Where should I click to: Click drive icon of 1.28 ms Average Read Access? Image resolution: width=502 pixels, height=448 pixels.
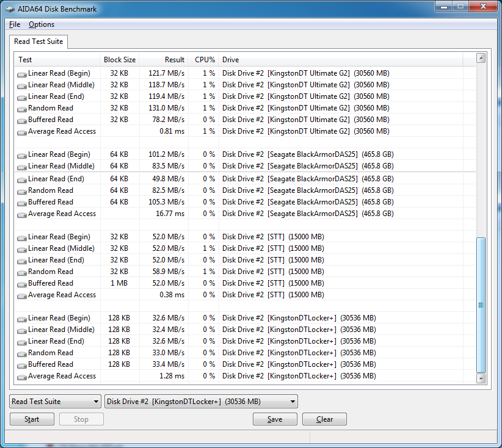22,377
